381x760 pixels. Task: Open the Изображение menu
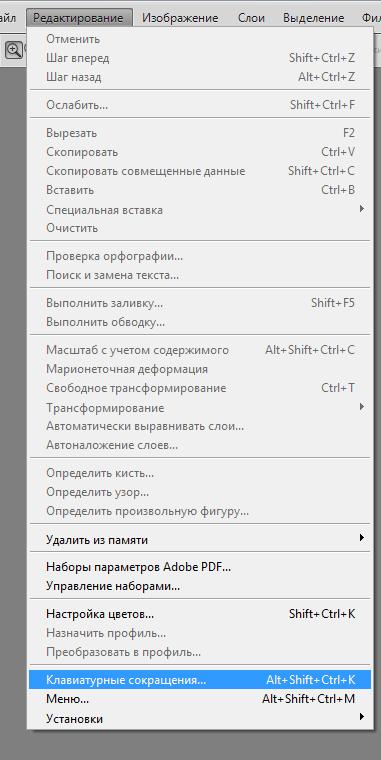(x=180, y=18)
